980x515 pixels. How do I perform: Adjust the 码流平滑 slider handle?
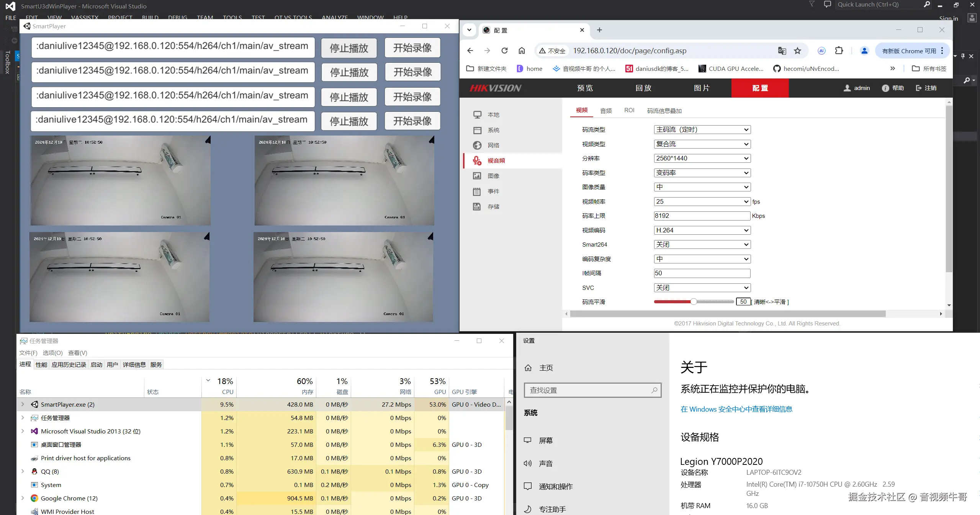click(x=694, y=302)
